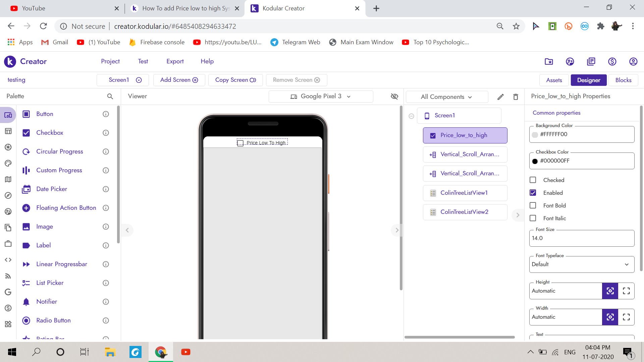Toggle hidden components visibility in Viewer
This screenshot has height=362, width=644.
[x=394, y=97]
